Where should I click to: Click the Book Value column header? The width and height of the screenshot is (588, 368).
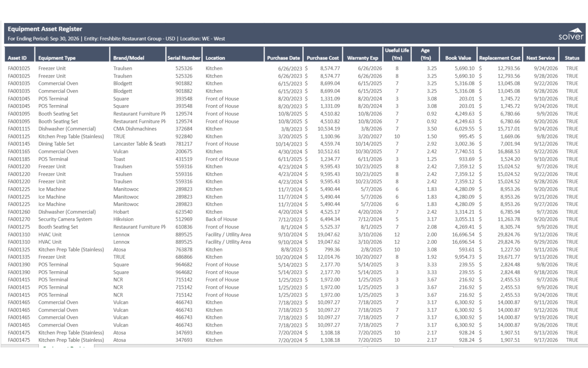(x=458, y=58)
